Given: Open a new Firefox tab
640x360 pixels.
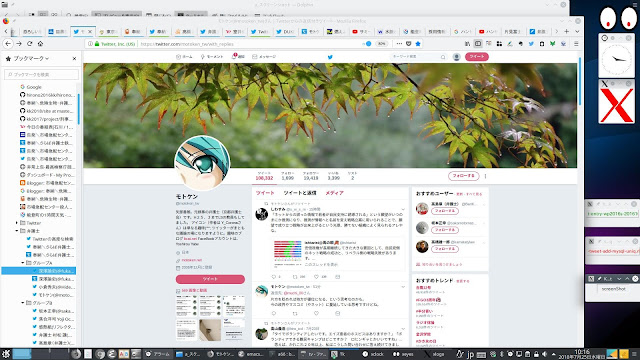Looking at the screenshot, I should click(x=567, y=31).
